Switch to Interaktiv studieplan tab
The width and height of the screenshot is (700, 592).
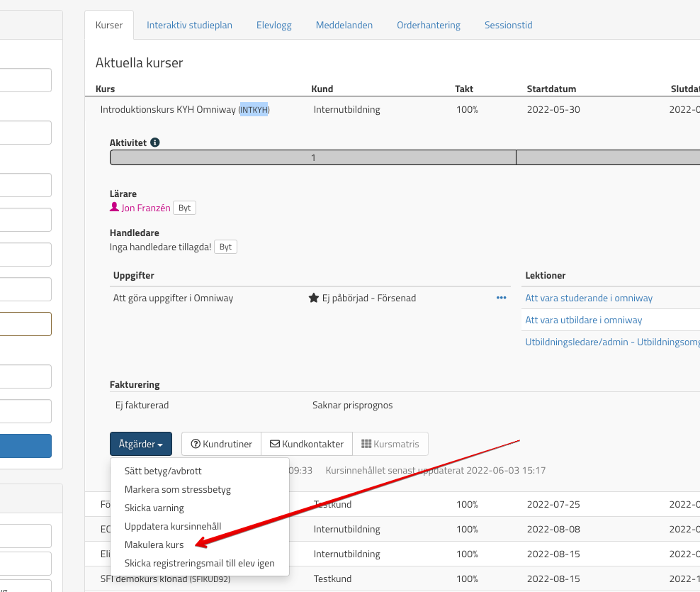click(x=189, y=25)
